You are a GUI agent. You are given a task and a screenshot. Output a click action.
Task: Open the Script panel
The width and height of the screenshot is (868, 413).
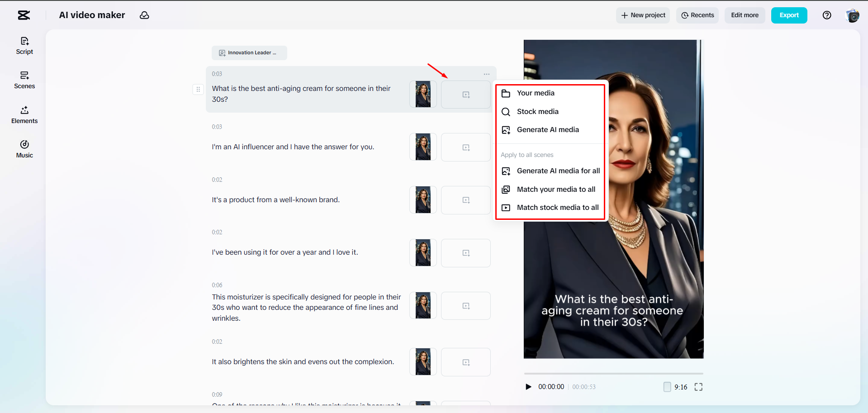point(24,46)
